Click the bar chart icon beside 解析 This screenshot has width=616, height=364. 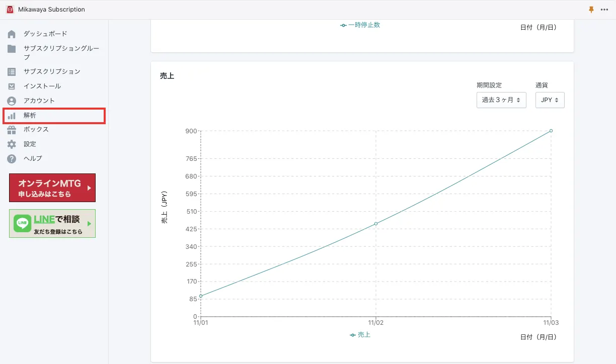pyautogui.click(x=12, y=116)
